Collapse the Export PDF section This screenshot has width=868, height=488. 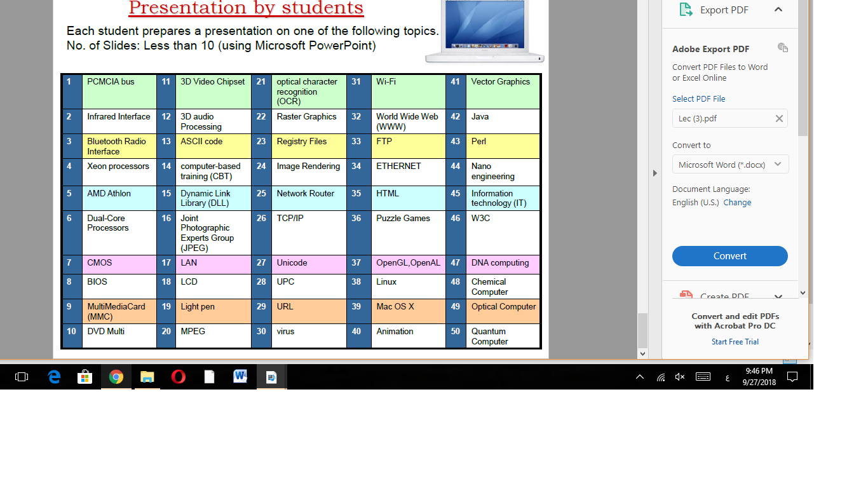click(x=778, y=10)
